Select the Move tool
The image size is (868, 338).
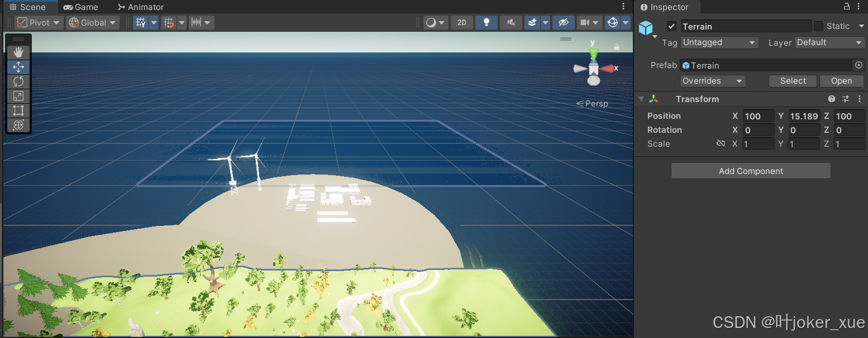(x=18, y=67)
